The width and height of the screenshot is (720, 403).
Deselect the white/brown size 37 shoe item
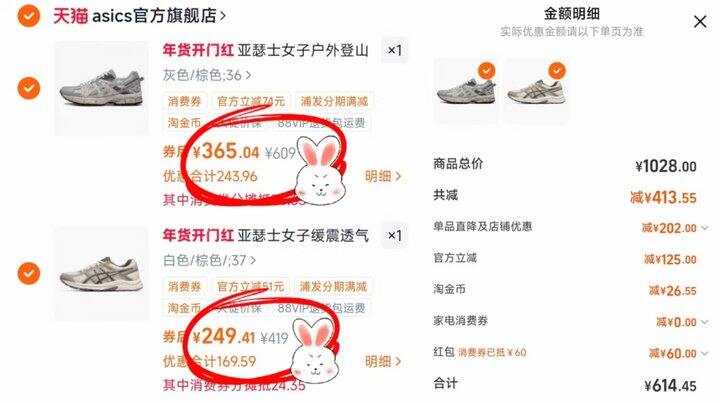pyautogui.click(x=28, y=274)
